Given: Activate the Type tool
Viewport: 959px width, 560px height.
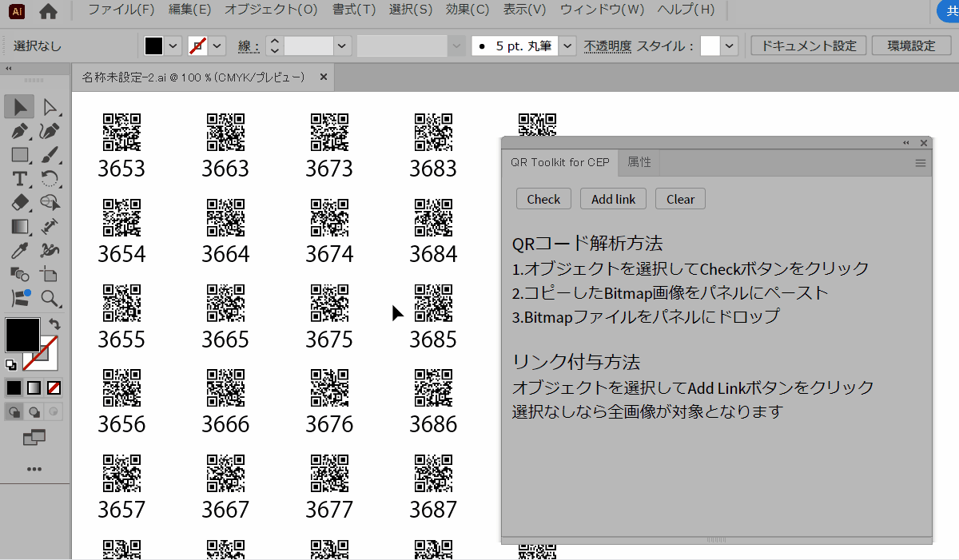Looking at the screenshot, I should (20, 179).
